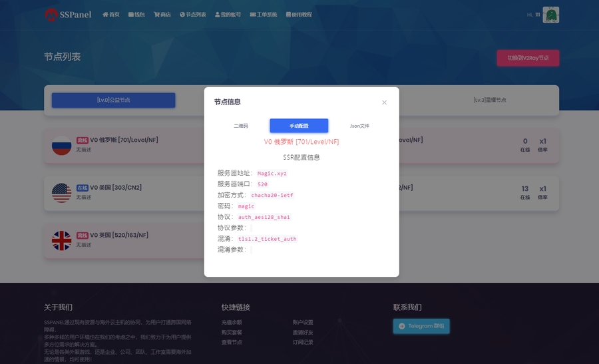This screenshot has height=364, width=599.
Task: Click the United States flag icon
Action: click(x=62, y=192)
